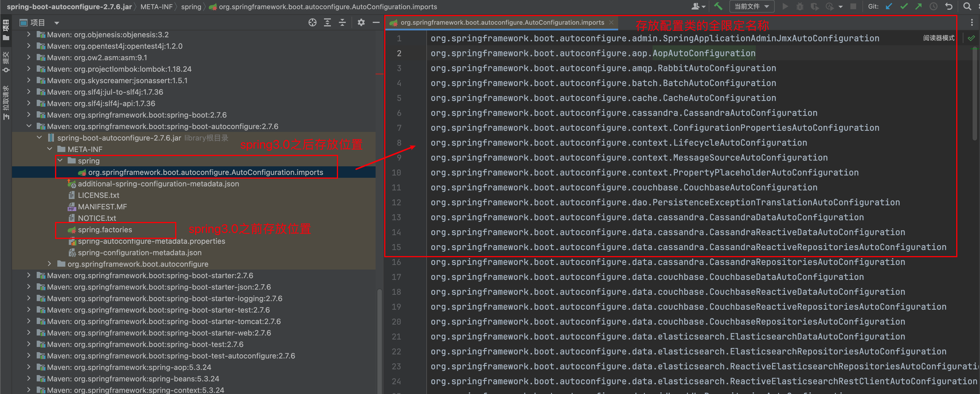The height and width of the screenshot is (394, 980).
Task: Open Search Everywhere magnifier icon
Action: 967,7
